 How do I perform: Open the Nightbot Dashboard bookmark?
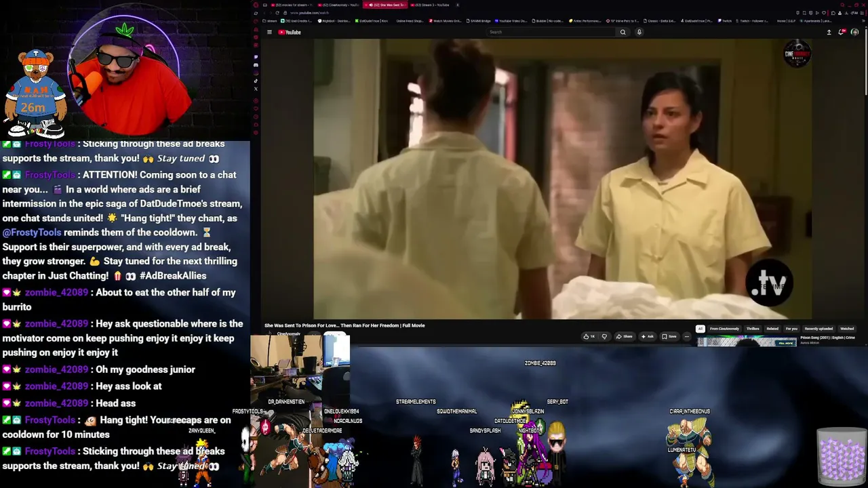click(x=334, y=21)
